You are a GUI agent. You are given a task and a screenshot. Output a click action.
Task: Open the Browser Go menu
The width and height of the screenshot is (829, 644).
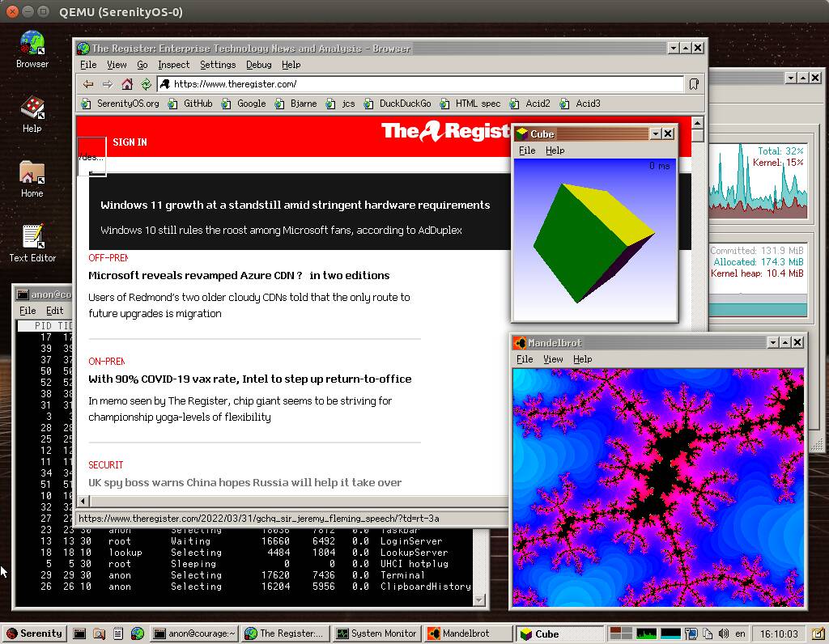pyautogui.click(x=142, y=65)
